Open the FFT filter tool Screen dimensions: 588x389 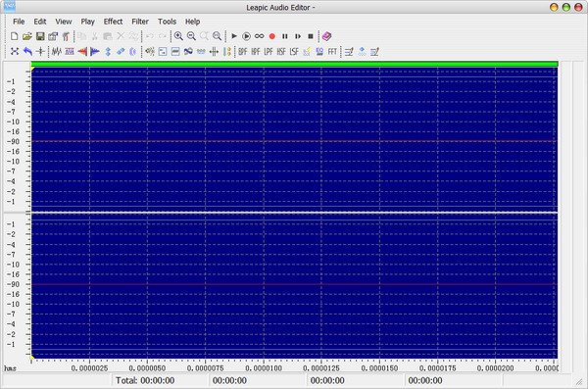coord(332,51)
